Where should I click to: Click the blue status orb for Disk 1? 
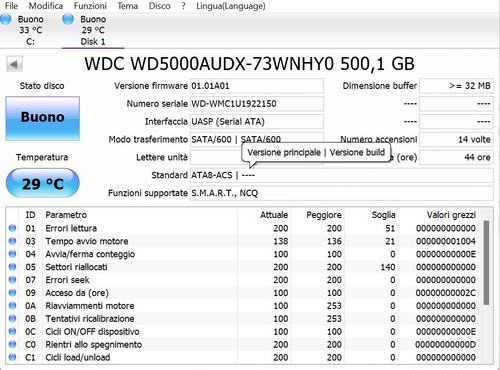pyautogui.click(x=68, y=19)
